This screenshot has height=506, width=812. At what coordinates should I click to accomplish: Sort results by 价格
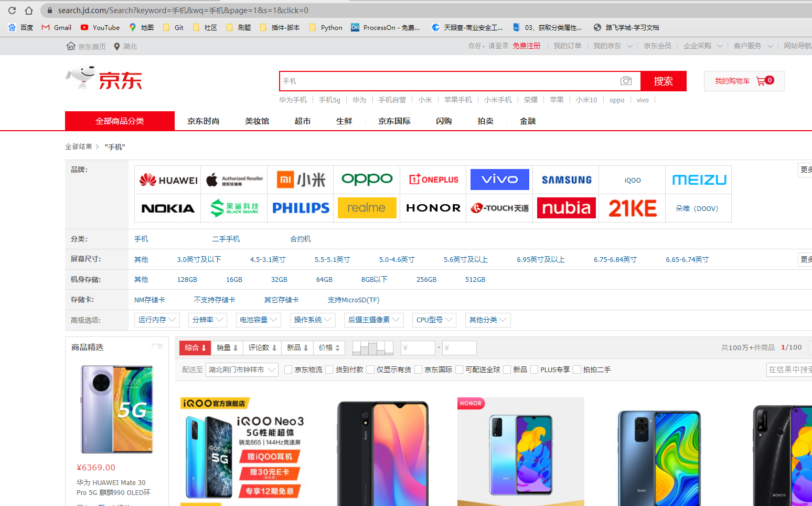[x=329, y=347]
